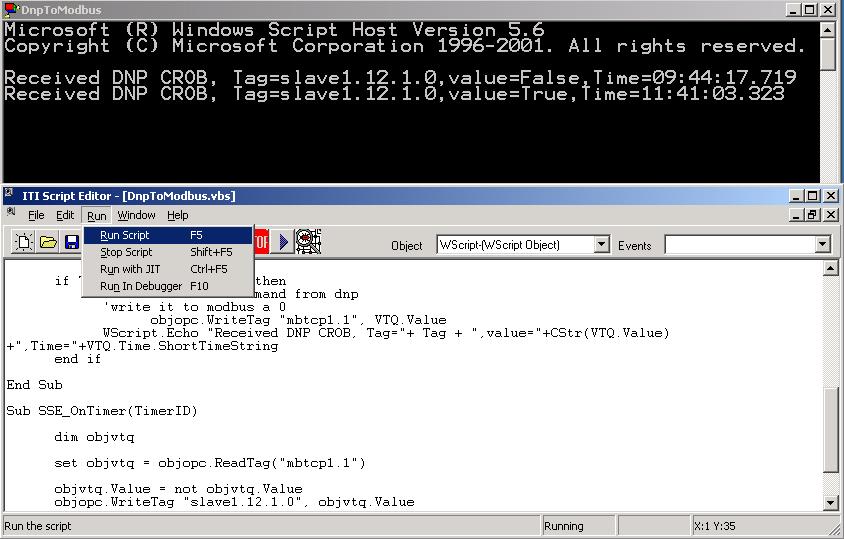844x539 pixels.
Task: Click the 'objvtq.Value = not objvtq.Value' line
Action: tap(178, 489)
